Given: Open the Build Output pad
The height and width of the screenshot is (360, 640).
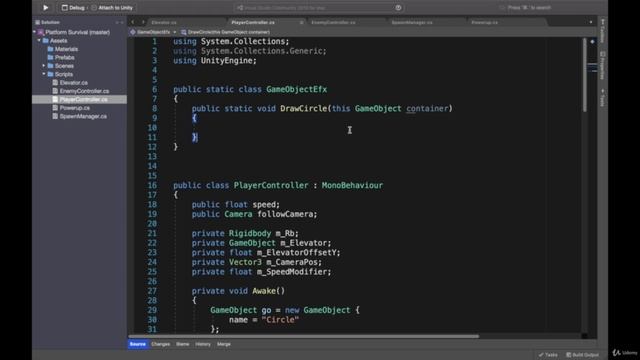Looking at the screenshot, I should (x=582, y=355).
